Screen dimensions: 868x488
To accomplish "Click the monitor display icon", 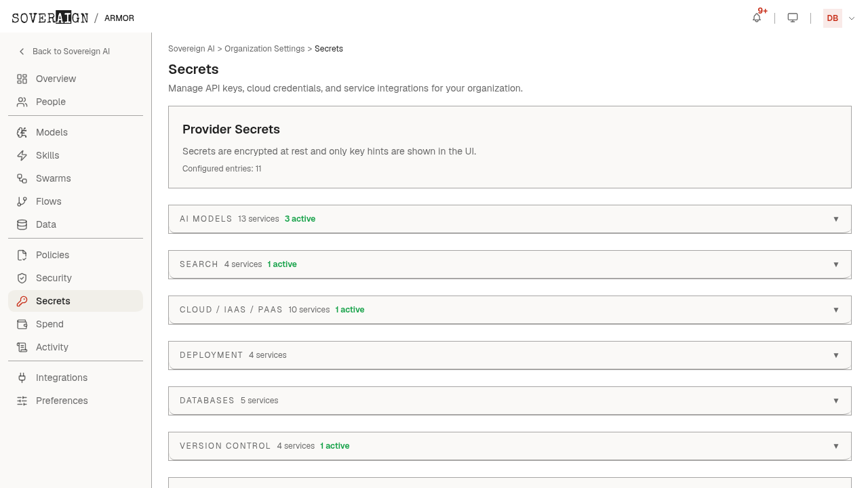I will 793,18.
